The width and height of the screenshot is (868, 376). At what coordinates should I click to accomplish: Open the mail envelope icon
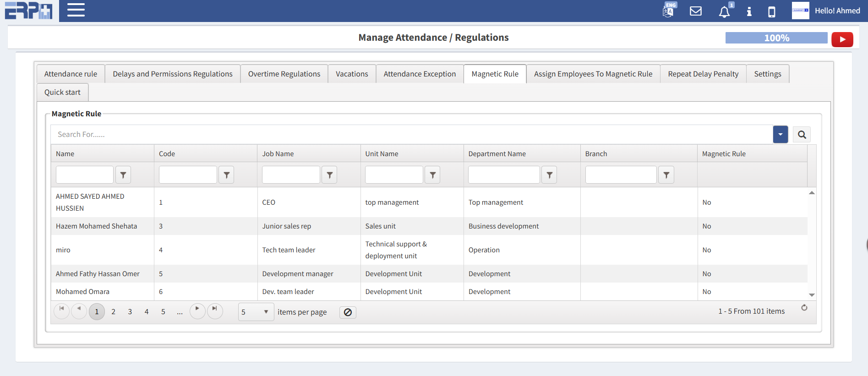(x=695, y=11)
